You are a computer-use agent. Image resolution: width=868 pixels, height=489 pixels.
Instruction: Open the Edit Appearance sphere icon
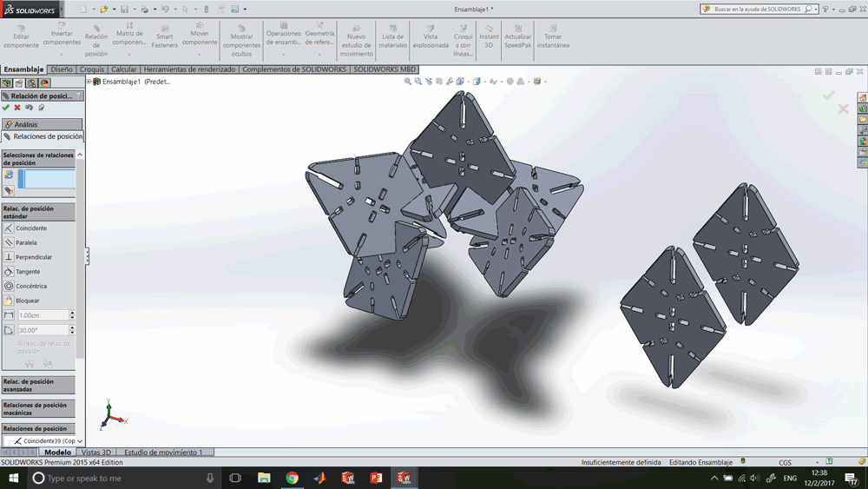point(510,82)
